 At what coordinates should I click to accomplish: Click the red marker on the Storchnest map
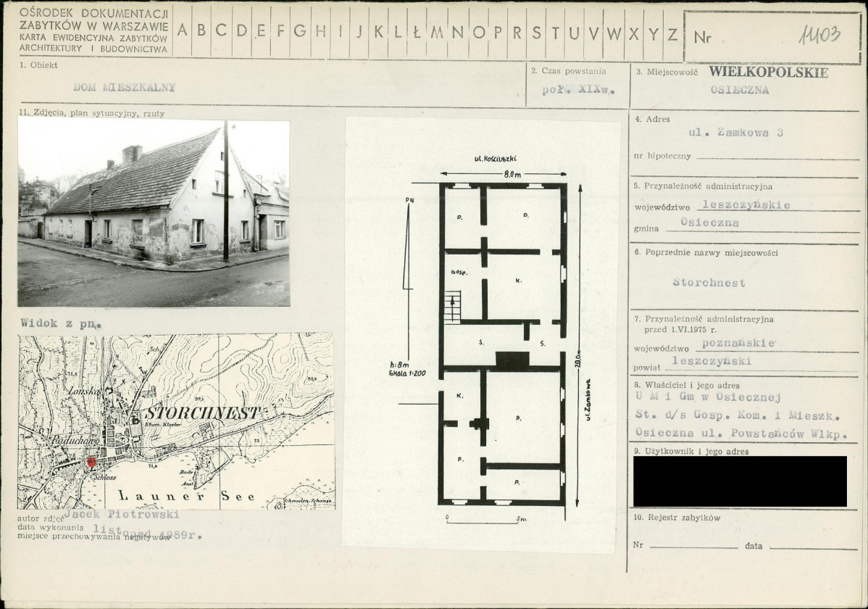91,462
